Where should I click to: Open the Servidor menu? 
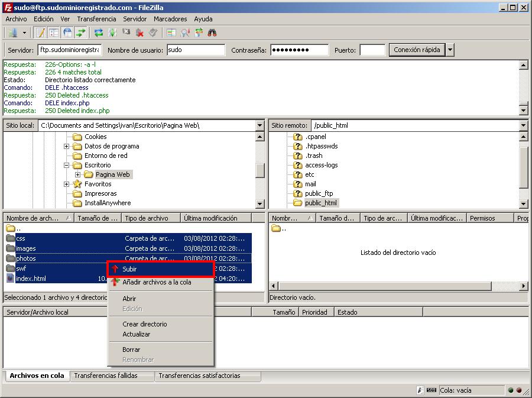pos(135,19)
